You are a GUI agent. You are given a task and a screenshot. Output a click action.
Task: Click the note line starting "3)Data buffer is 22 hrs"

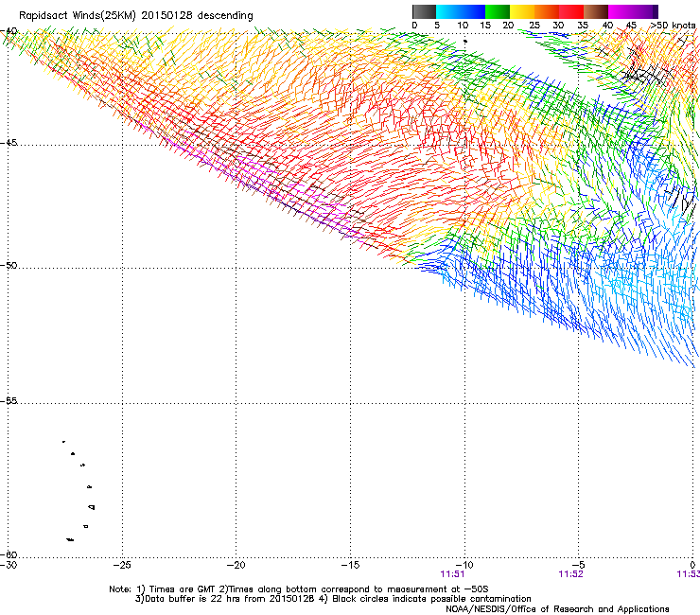333,599
